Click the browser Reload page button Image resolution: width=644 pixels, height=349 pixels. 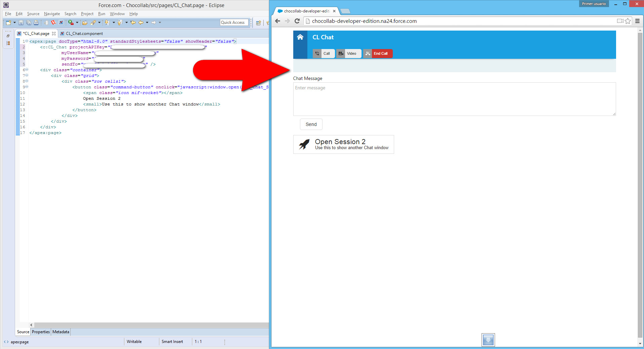click(297, 21)
